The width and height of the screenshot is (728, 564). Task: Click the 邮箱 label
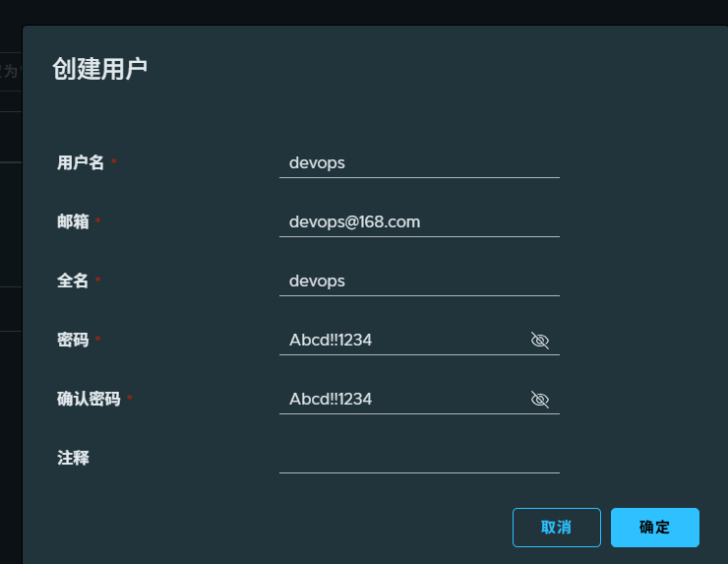pyautogui.click(x=73, y=221)
